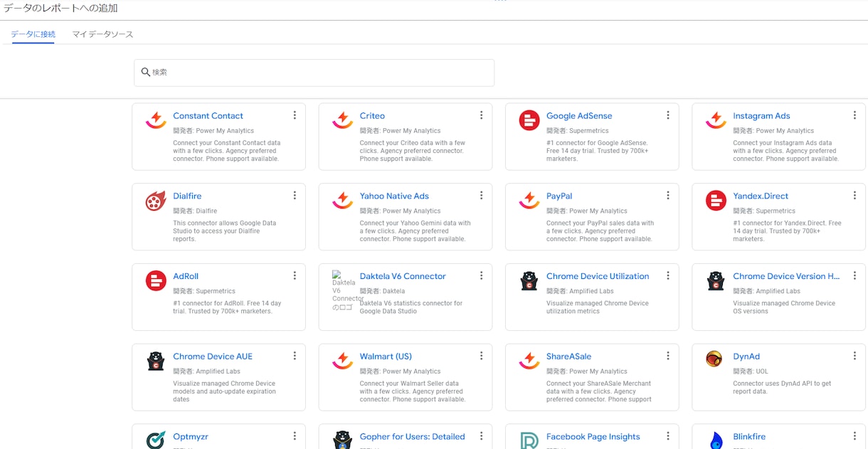Click the Constant Contact connector logo

coord(156,120)
